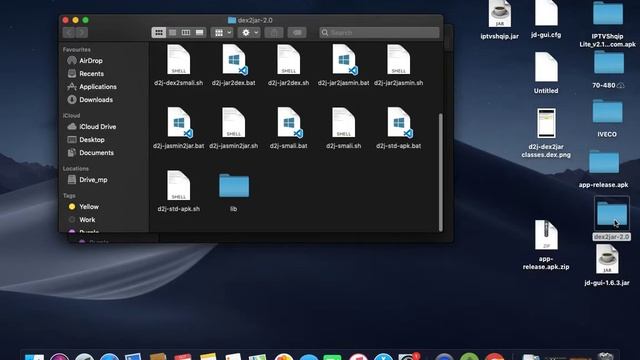Select d2j-jar2jasmin.bat file

[344, 65]
